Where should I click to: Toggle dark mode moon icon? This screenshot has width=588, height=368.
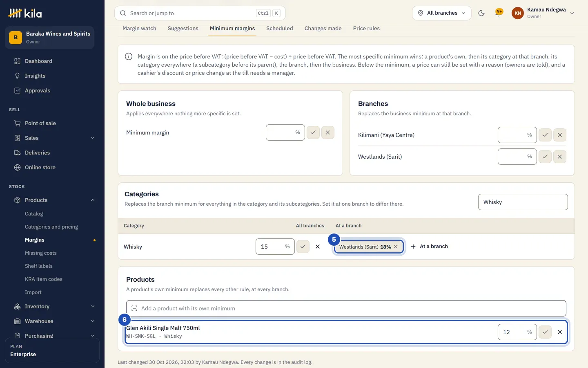pyautogui.click(x=481, y=13)
